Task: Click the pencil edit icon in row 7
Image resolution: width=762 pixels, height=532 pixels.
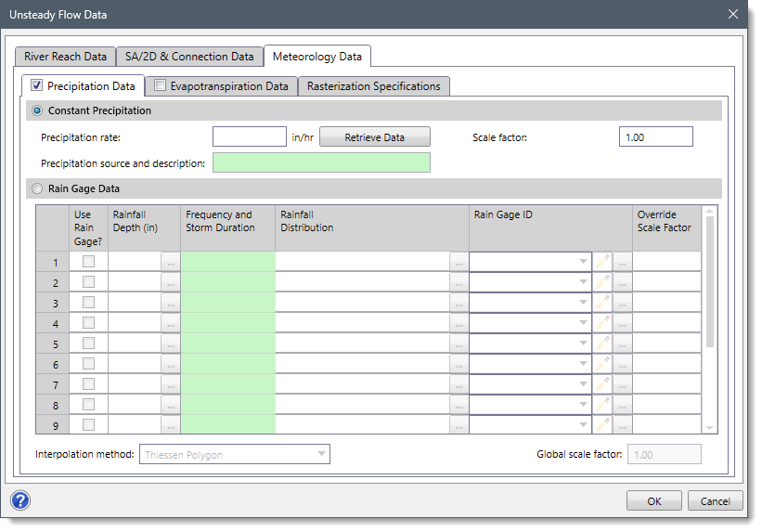Action: (602, 384)
